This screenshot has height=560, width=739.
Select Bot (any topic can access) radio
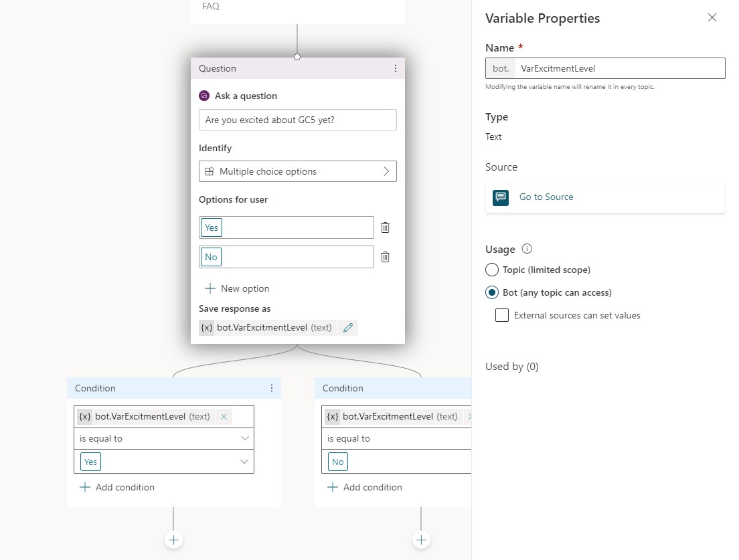(491, 292)
